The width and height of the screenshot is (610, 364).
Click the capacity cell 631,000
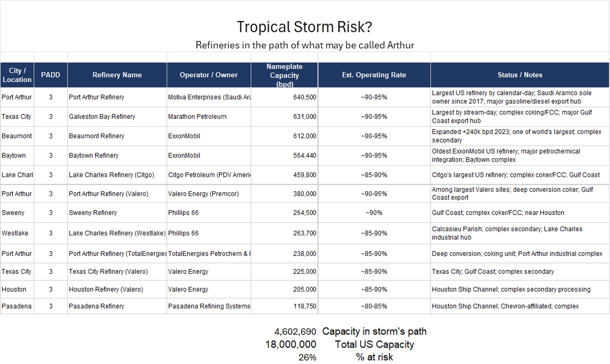[284, 117]
